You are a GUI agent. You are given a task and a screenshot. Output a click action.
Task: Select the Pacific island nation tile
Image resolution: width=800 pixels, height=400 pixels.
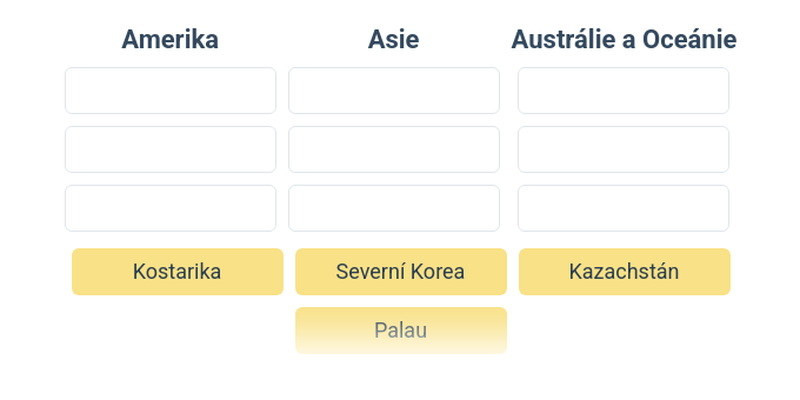[400, 330]
